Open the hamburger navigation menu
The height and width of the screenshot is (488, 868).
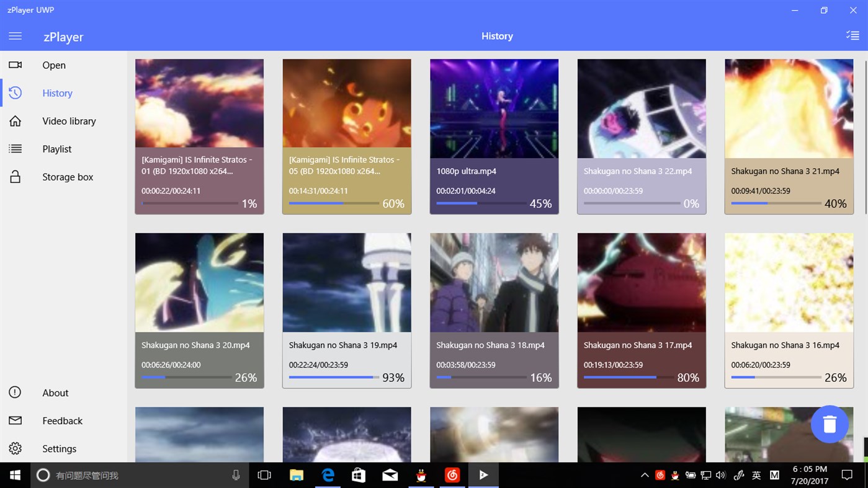pos(15,35)
